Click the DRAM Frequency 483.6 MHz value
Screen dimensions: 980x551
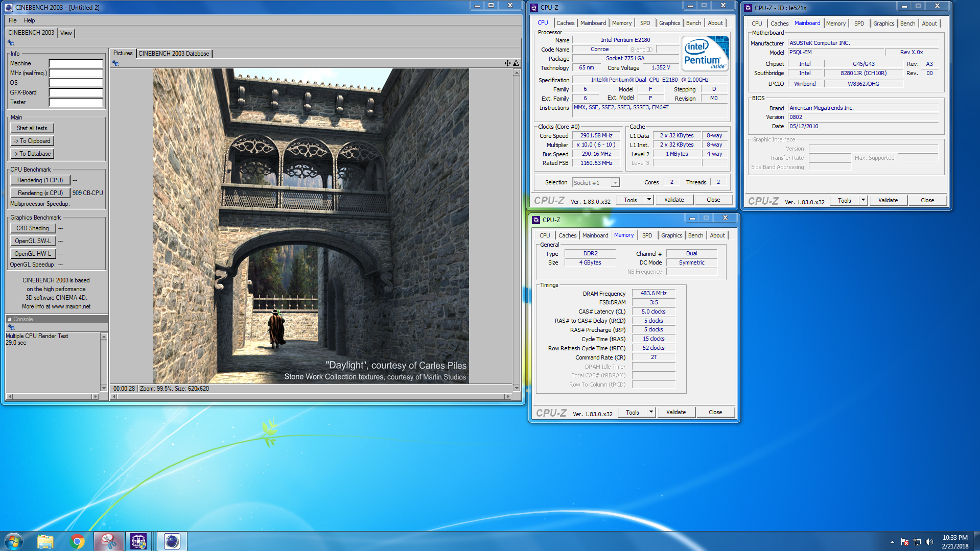point(654,294)
